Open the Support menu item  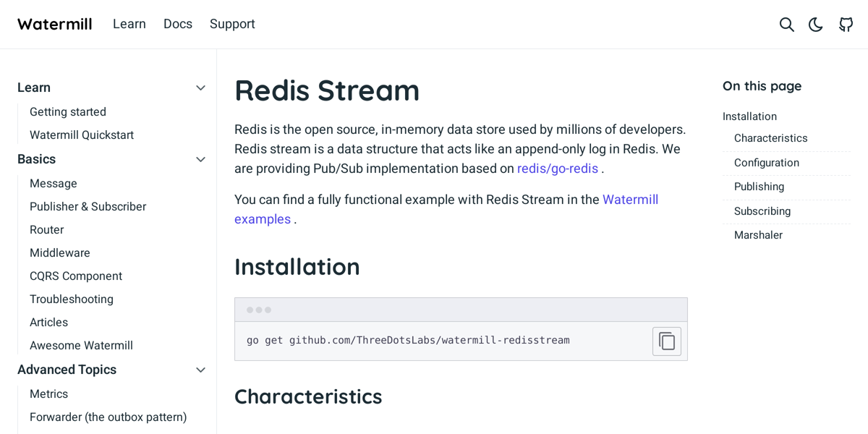[x=231, y=24]
